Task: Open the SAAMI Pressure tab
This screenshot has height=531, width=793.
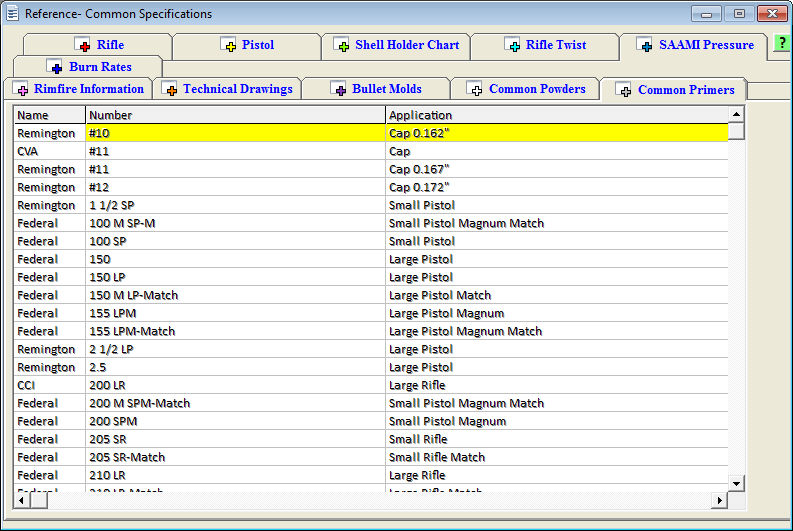Action: pos(694,45)
